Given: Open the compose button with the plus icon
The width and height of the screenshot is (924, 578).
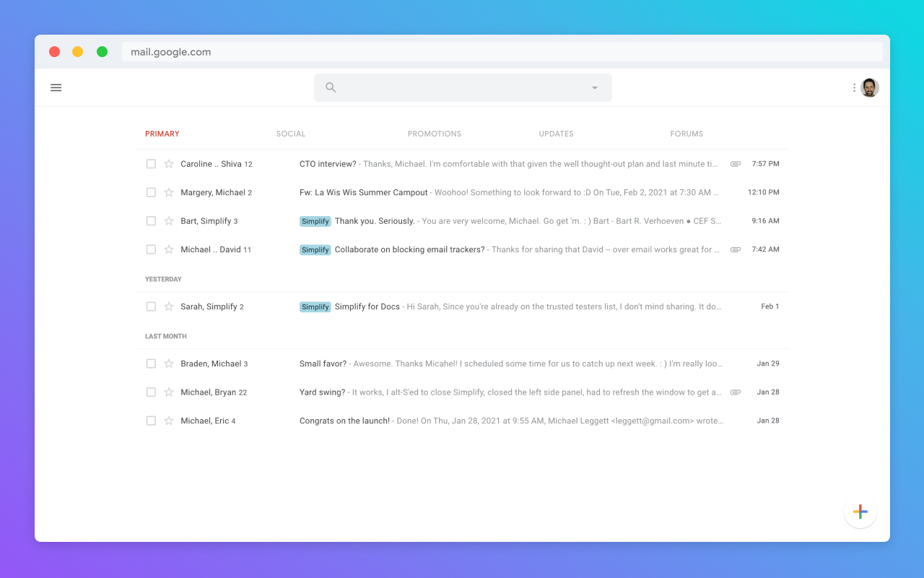Looking at the screenshot, I should pyautogui.click(x=860, y=511).
